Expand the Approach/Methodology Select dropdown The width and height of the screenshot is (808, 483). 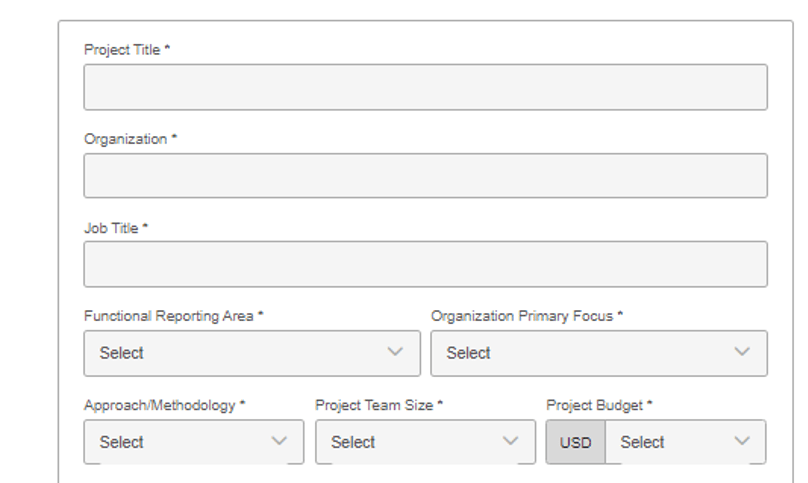coord(194,442)
